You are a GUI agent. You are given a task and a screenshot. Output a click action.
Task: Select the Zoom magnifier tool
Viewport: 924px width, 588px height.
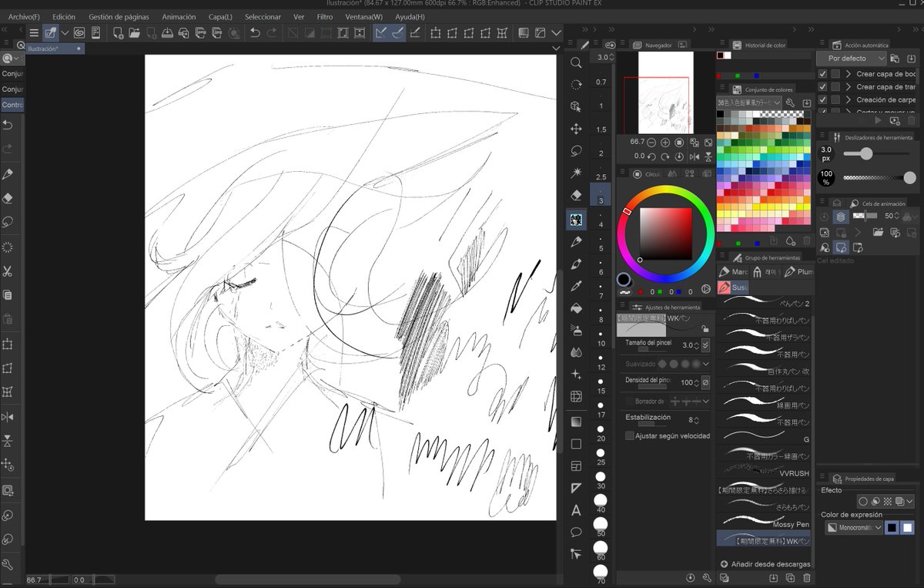click(576, 62)
